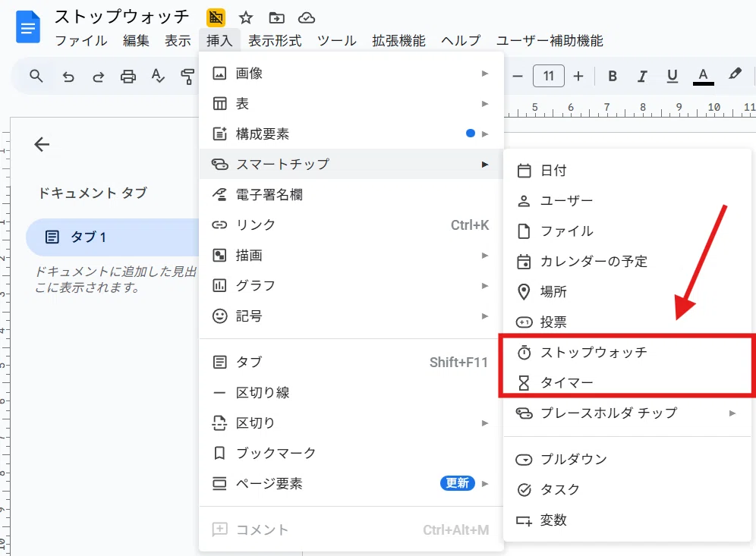Insert a 日付 smart chip

[627, 171]
